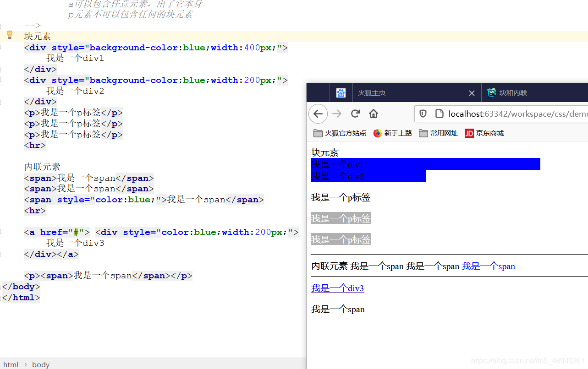Image resolution: width=588 pixels, height=369 pixels.
Task: Click the 块元素 heading text in browser
Action: (x=325, y=152)
